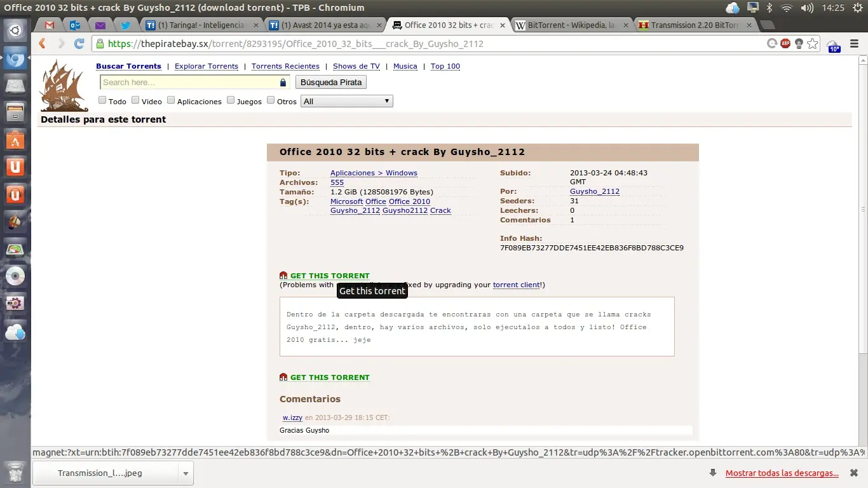Click the Aplicaciones > Windows type link
This screenshot has height=488, width=868.
coord(374,173)
